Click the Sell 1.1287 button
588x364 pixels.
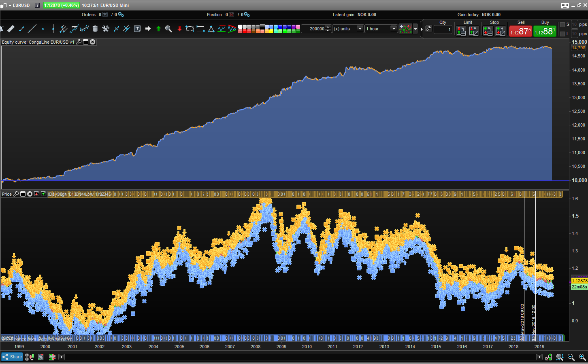pyautogui.click(x=520, y=31)
